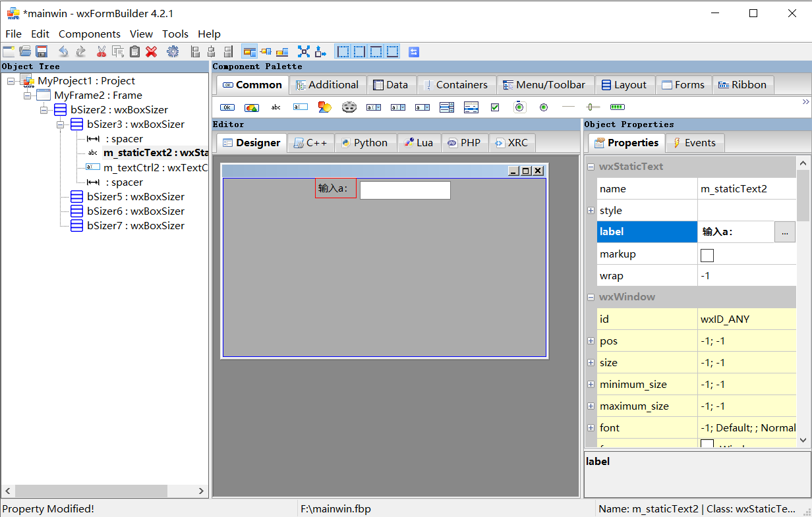
Task: Expand the style property in Object Properties
Action: pos(591,210)
